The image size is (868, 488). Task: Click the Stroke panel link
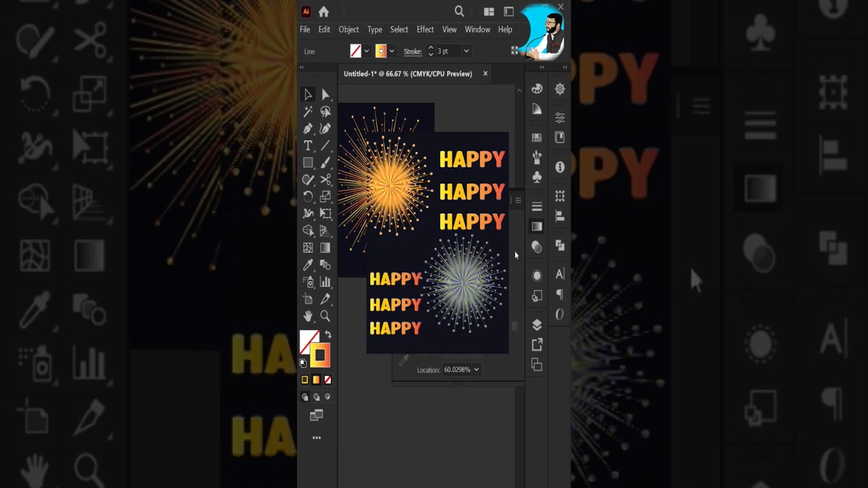(x=413, y=52)
